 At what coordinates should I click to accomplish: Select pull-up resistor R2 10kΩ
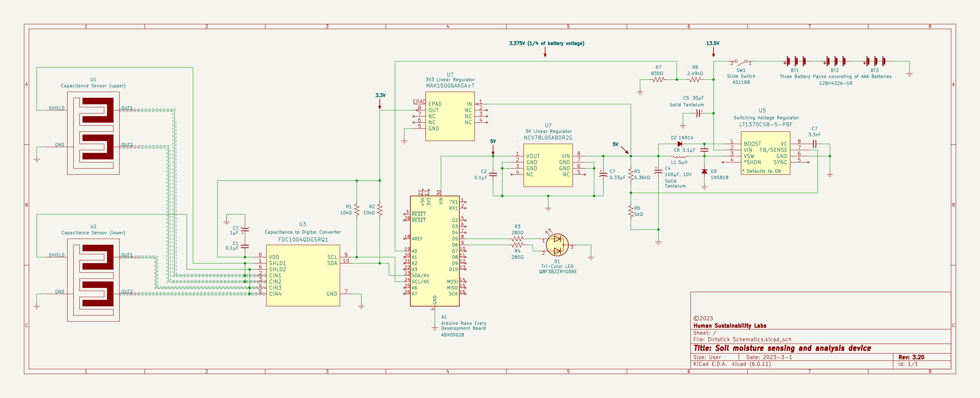pyautogui.click(x=380, y=210)
